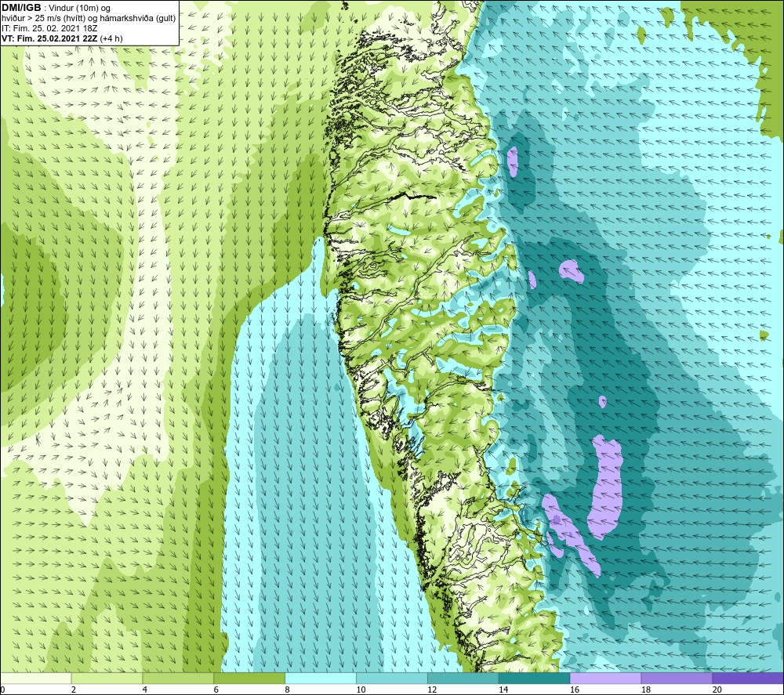The image size is (784, 695).
Task: Select the dark violet above-20 m/s legend swatch
Action: [748, 678]
